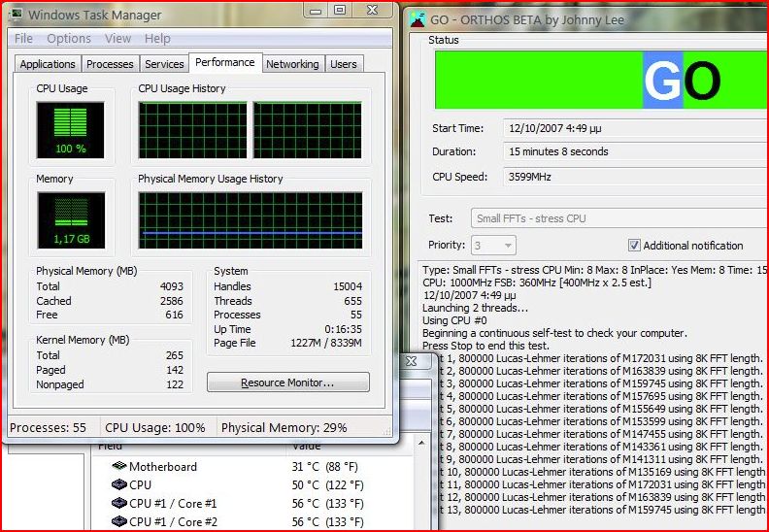
Task: Open the Priority dropdown in ORTHOS
Action: coord(493,246)
